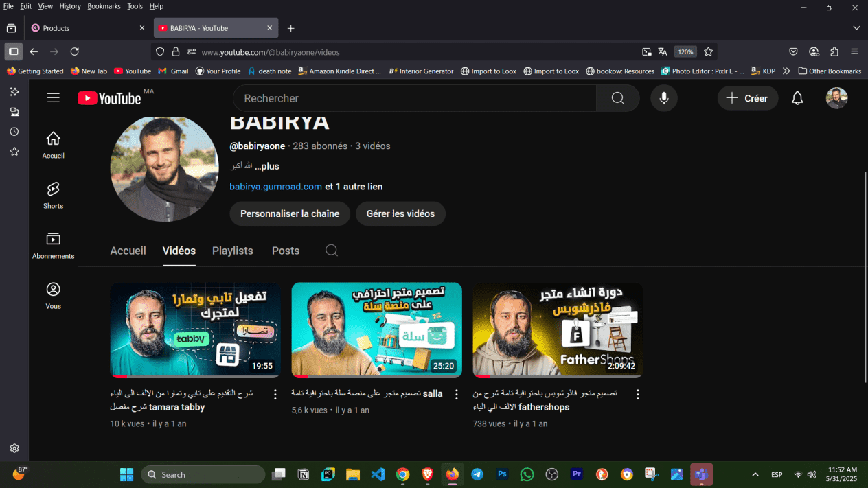Image resolution: width=868 pixels, height=488 pixels.
Task: Open Firefox sidebar history clock icon
Action: [14, 132]
